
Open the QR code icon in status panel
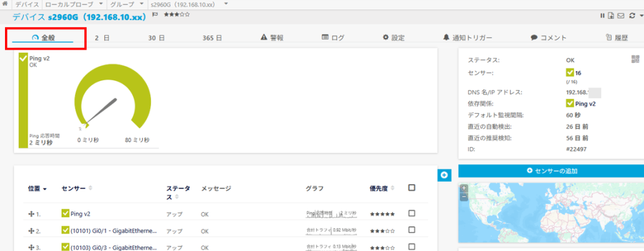coord(635,59)
